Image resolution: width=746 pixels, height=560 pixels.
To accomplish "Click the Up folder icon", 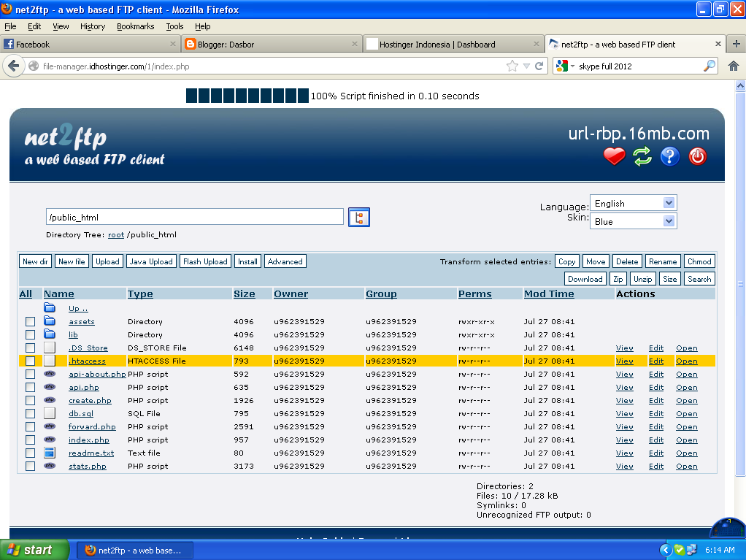I will (x=50, y=308).
